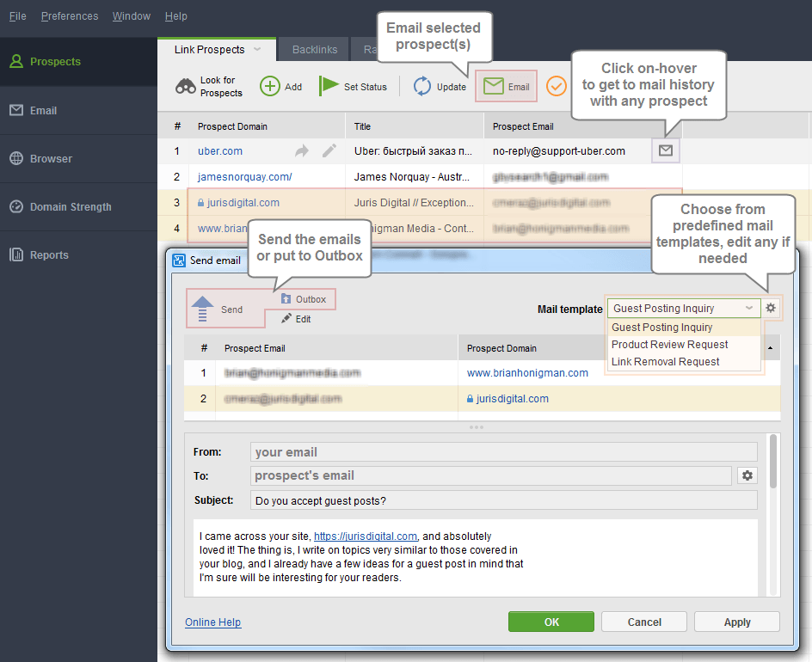Expand the Link Prospects tab dropdown arrow
Screen dimensions: 812x662
pyautogui.click(x=257, y=50)
